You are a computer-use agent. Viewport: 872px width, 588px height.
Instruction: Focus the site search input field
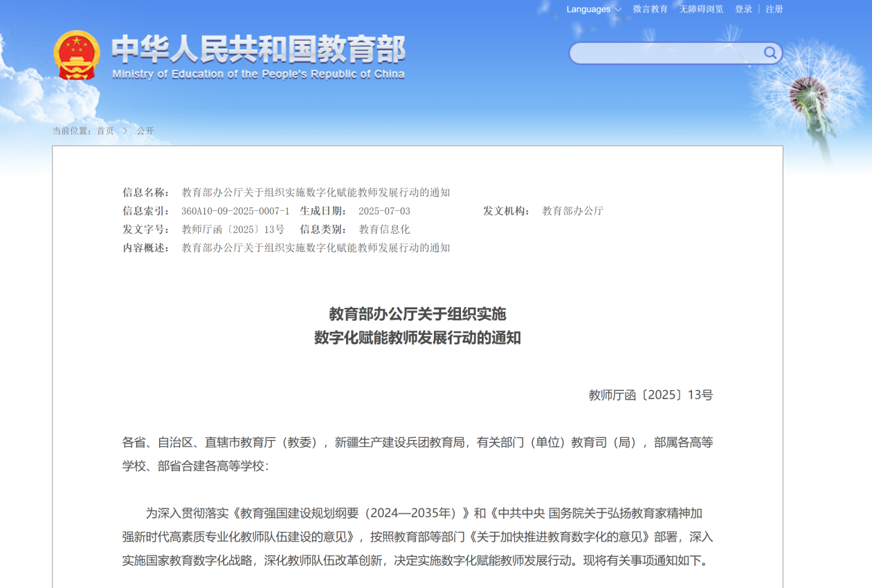pos(675,53)
